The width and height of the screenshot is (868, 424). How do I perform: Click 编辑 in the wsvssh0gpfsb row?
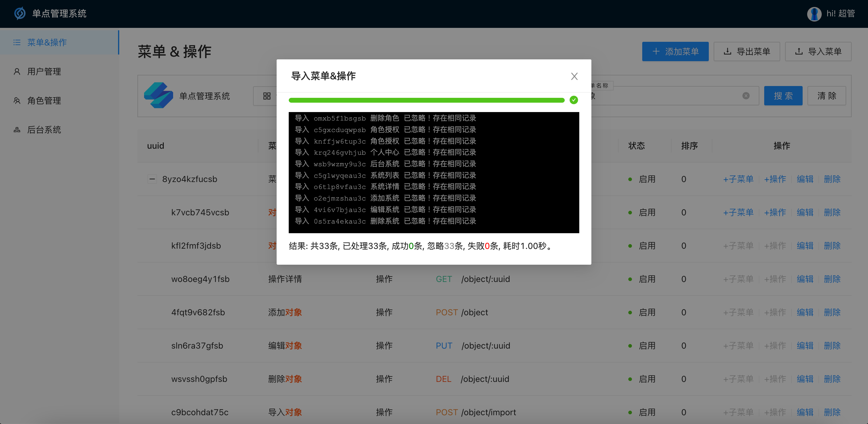[805, 379]
